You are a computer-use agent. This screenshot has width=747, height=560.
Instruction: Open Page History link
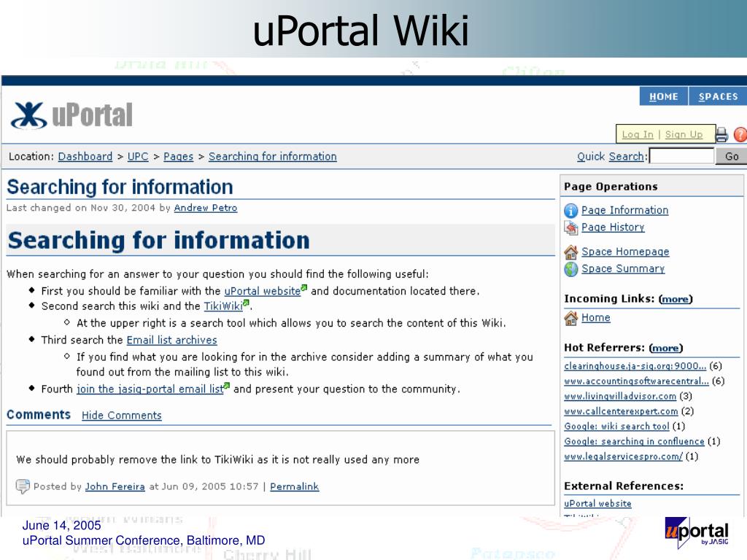coord(613,227)
